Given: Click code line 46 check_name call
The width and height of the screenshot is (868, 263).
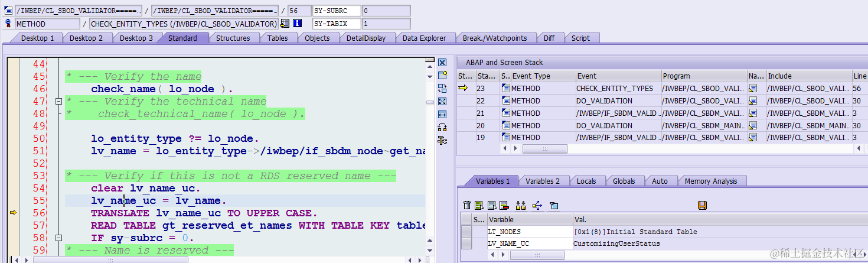Looking at the screenshot, I should tap(162, 89).
